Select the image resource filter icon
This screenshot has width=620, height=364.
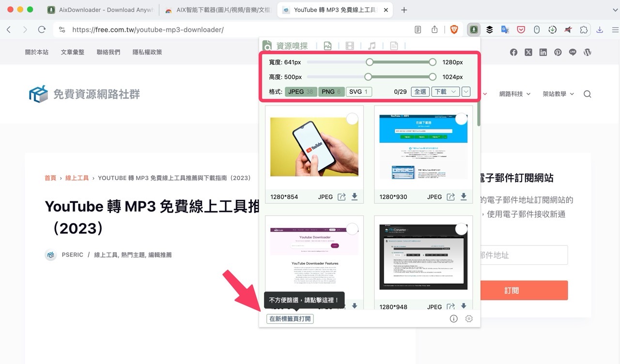tap(327, 46)
